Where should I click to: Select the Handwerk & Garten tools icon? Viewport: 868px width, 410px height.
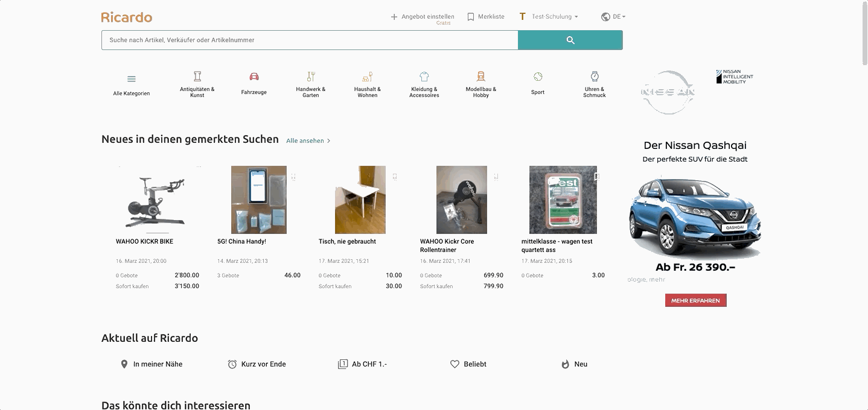[x=311, y=76]
